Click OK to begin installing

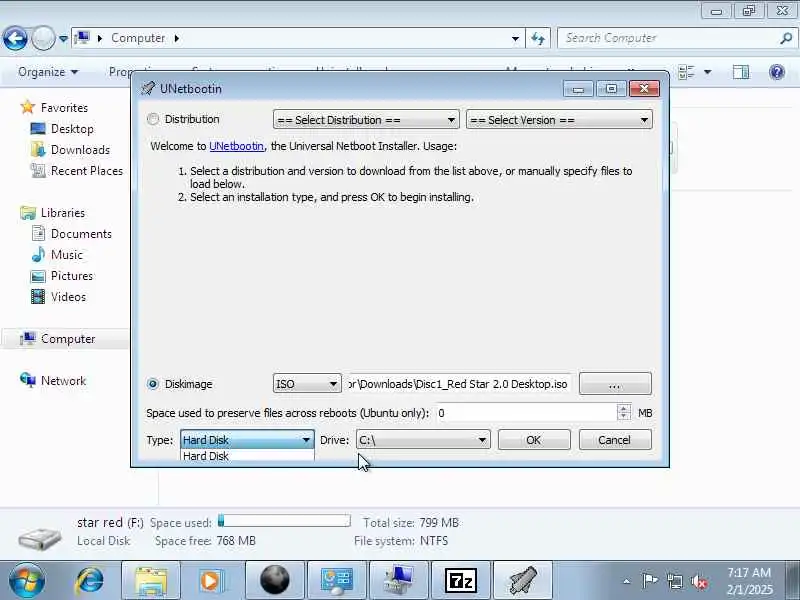coord(534,440)
